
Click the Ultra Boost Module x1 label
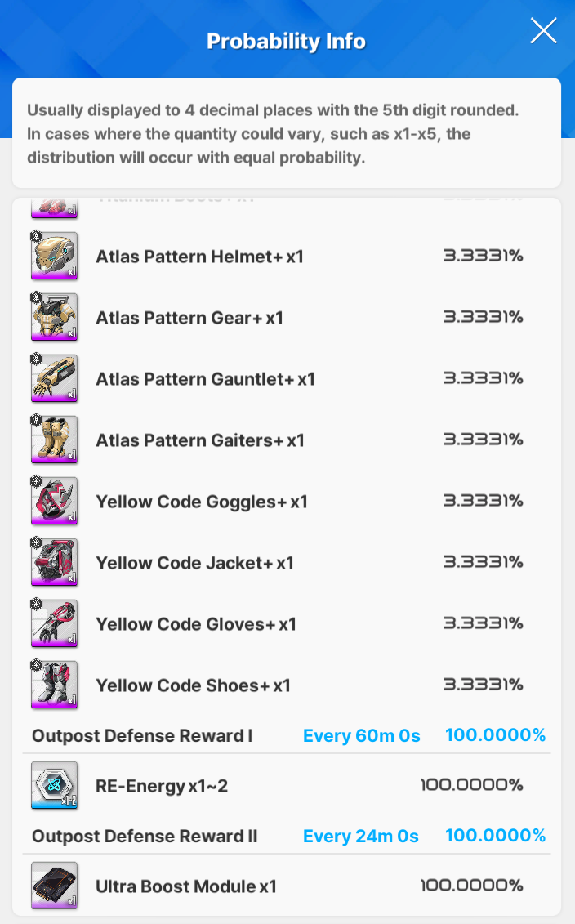tap(186, 886)
